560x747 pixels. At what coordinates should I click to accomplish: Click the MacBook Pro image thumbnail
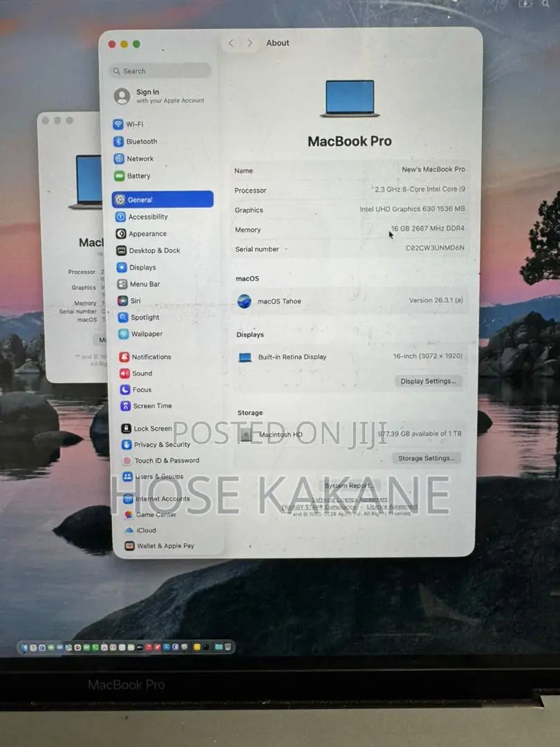click(350, 98)
